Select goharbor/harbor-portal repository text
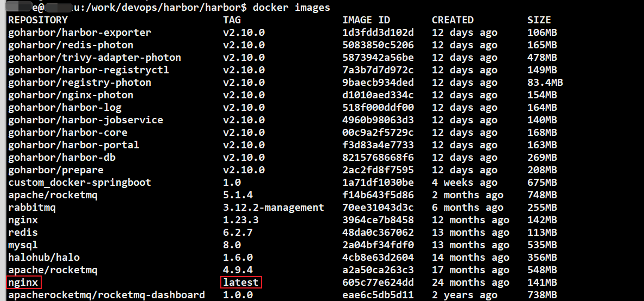The image size is (644, 301). pos(74,145)
